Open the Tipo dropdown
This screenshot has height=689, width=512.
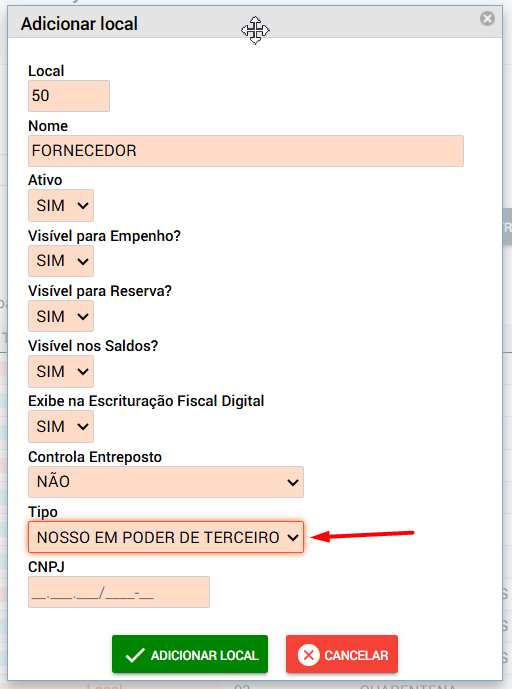166,537
